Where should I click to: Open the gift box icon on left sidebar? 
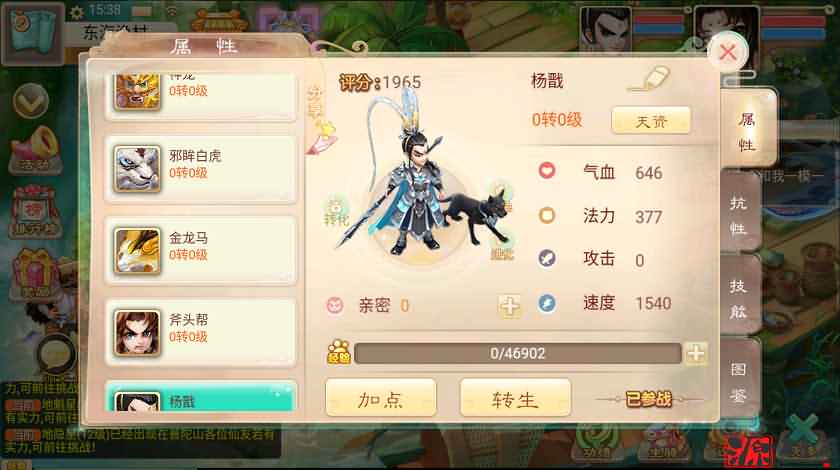pyautogui.click(x=33, y=274)
